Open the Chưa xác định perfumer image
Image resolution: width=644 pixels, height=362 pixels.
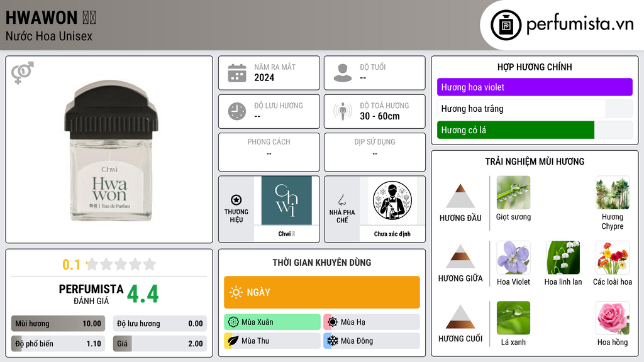coord(392,200)
